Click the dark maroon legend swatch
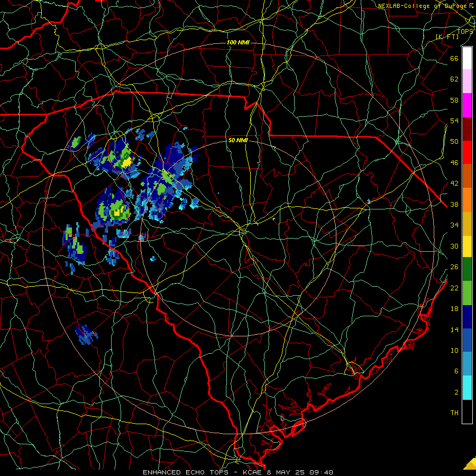Viewport: 476px width, 476px height. [x=467, y=129]
